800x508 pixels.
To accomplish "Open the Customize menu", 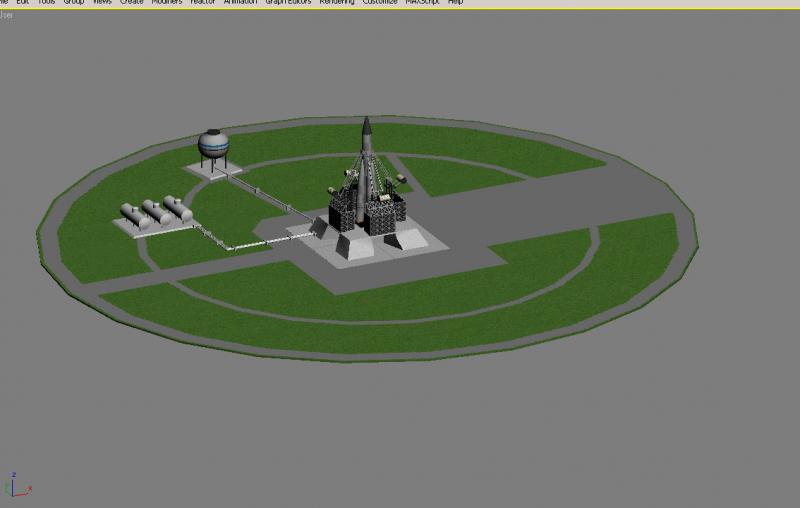I will (380, 2).
